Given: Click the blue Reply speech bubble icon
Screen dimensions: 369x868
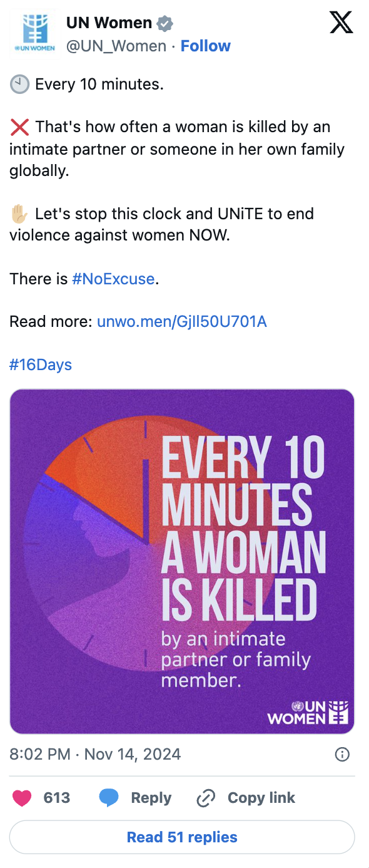Looking at the screenshot, I should click(110, 797).
